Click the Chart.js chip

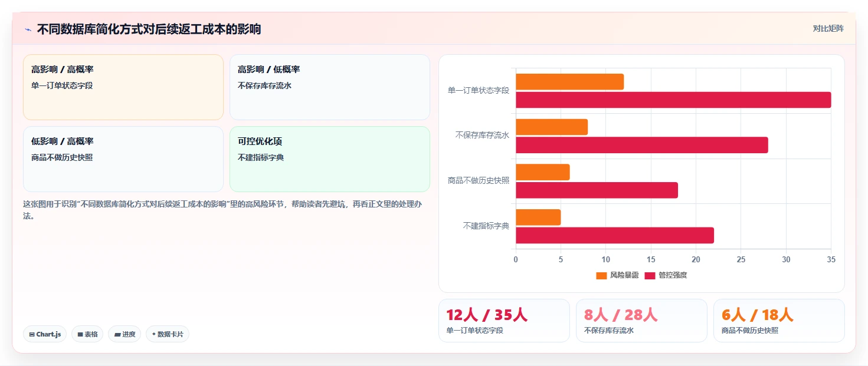click(x=45, y=334)
